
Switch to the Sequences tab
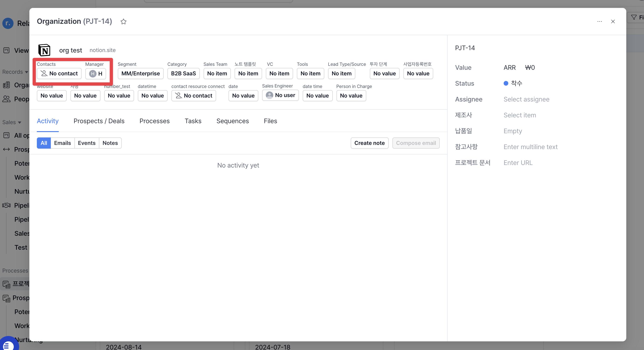click(x=232, y=121)
